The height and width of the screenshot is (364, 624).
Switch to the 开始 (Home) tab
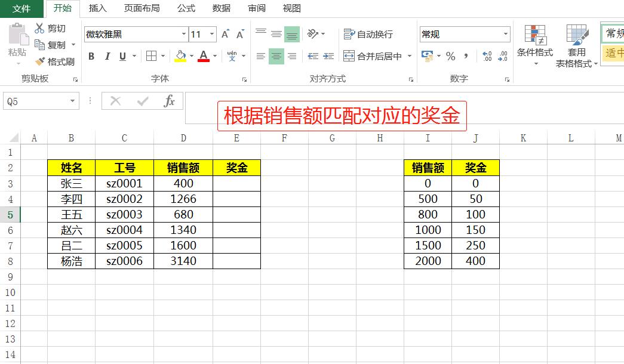click(x=63, y=8)
